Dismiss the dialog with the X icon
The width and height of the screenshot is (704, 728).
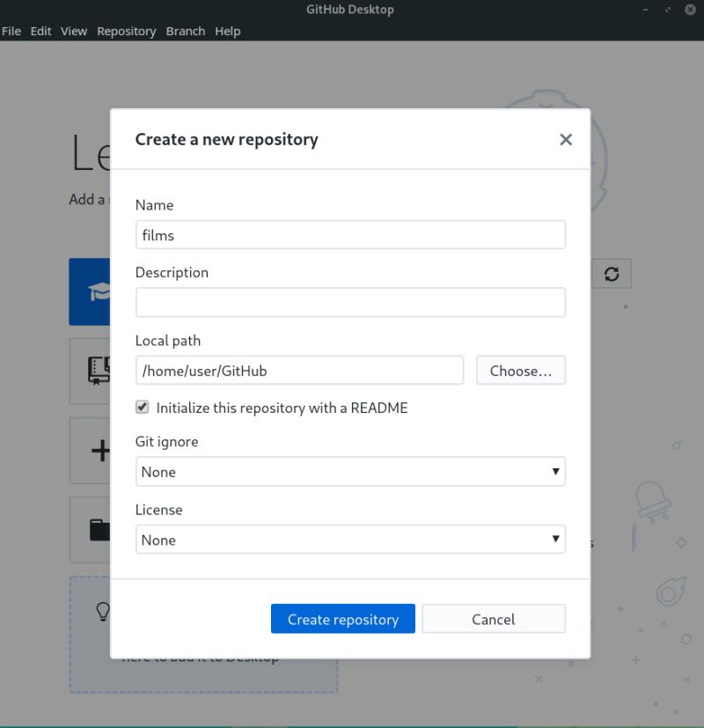[565, 139]
